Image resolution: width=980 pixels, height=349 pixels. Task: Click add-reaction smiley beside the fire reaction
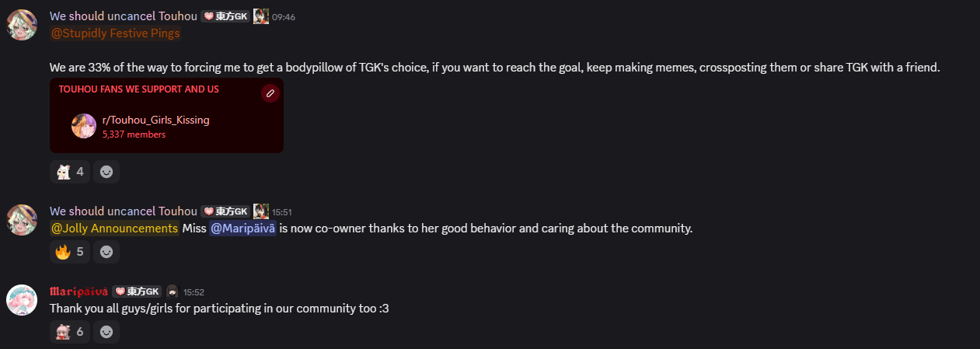106,252
